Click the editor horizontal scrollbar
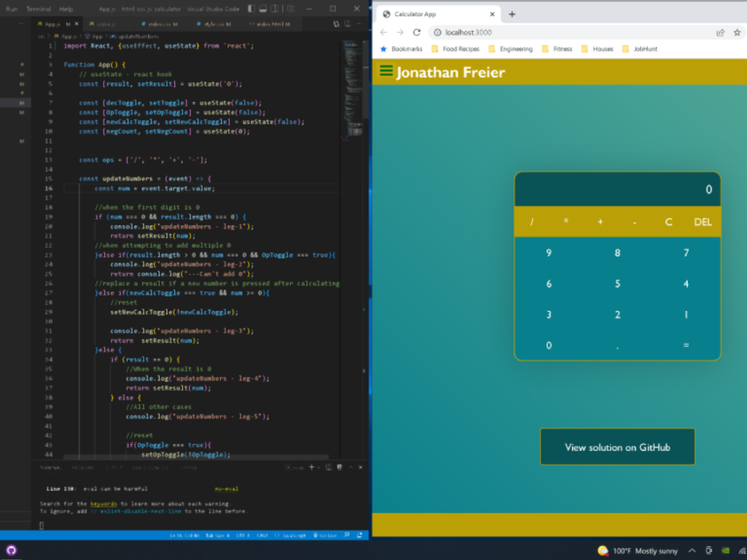 click(196, 456)
